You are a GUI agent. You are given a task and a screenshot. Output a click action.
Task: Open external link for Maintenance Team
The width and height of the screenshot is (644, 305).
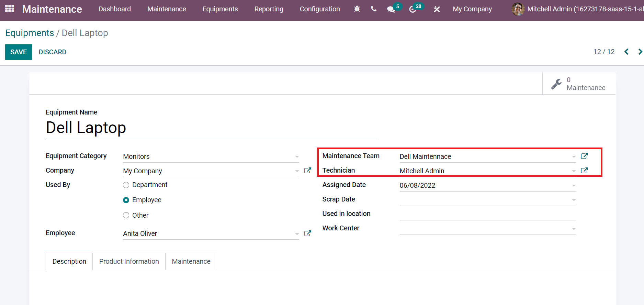coord(584,156)
